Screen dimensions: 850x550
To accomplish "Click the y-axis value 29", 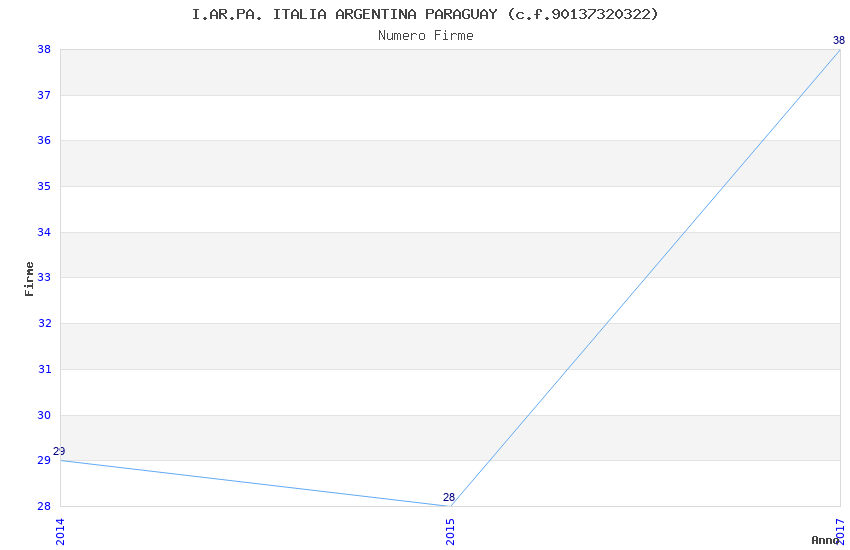I will tap(44, 461).
